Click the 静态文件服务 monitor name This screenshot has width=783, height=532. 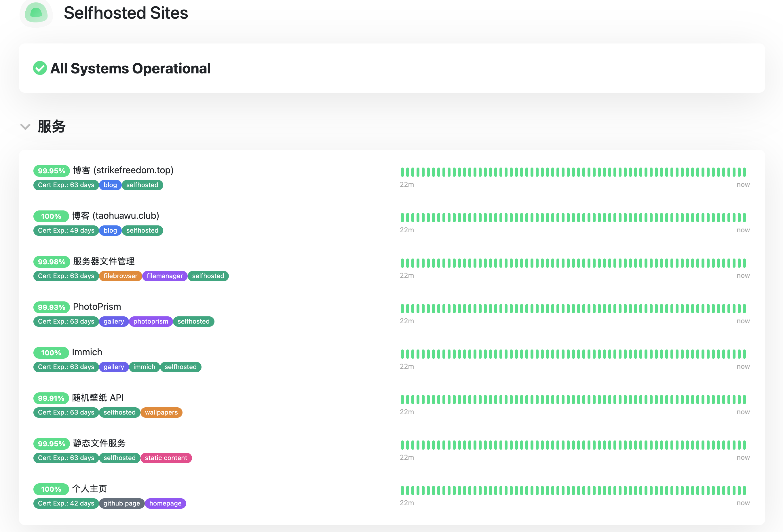(99, 443)
